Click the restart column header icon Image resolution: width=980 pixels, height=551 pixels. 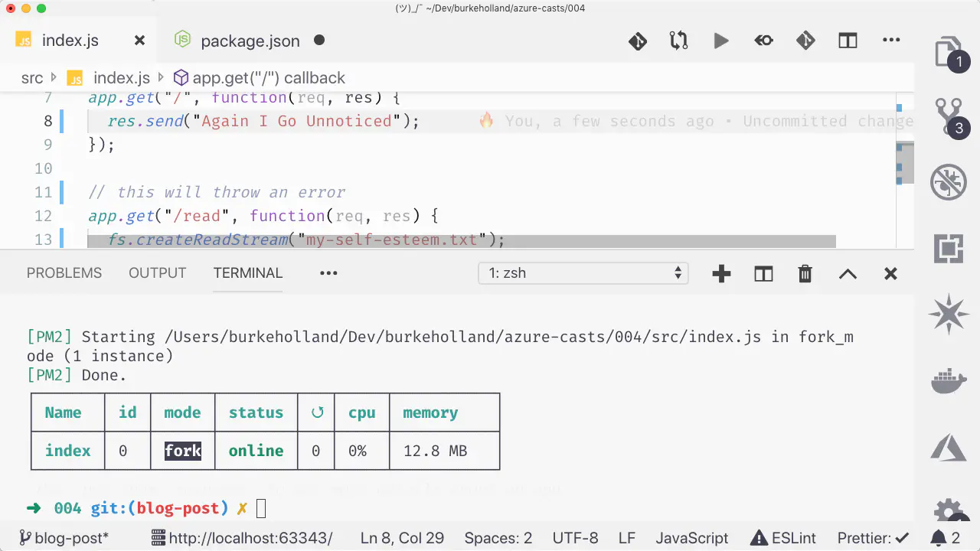pos(317,412)
